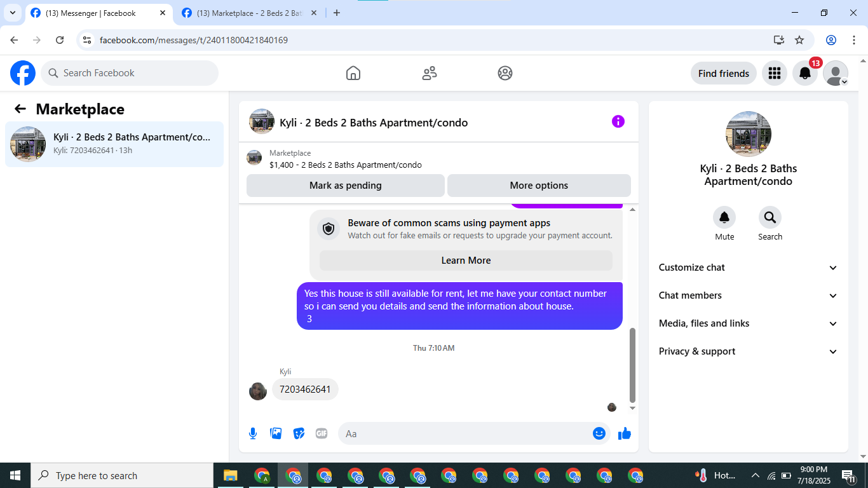
Task: Attach a photo using the image icon
Action: [x=276, y=433]
